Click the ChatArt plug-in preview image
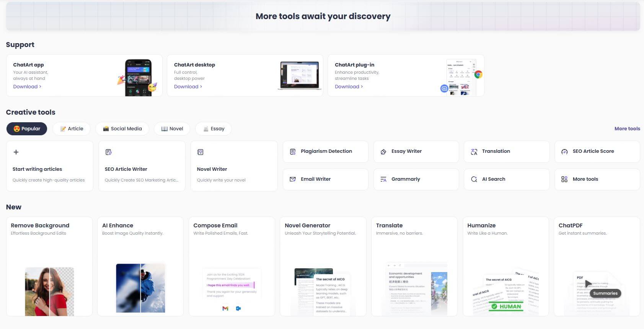644x329 pixels. [461, 78]
